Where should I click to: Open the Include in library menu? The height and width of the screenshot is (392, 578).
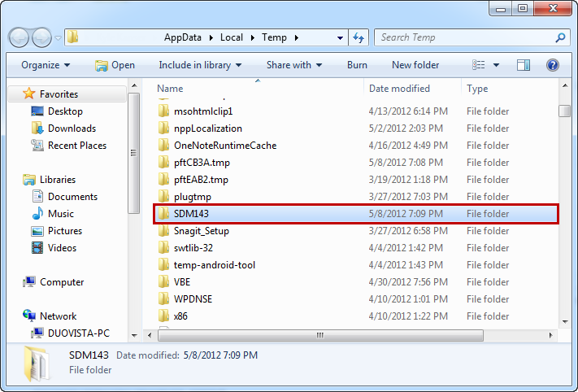pyautogui.click(x=200, y=65)
